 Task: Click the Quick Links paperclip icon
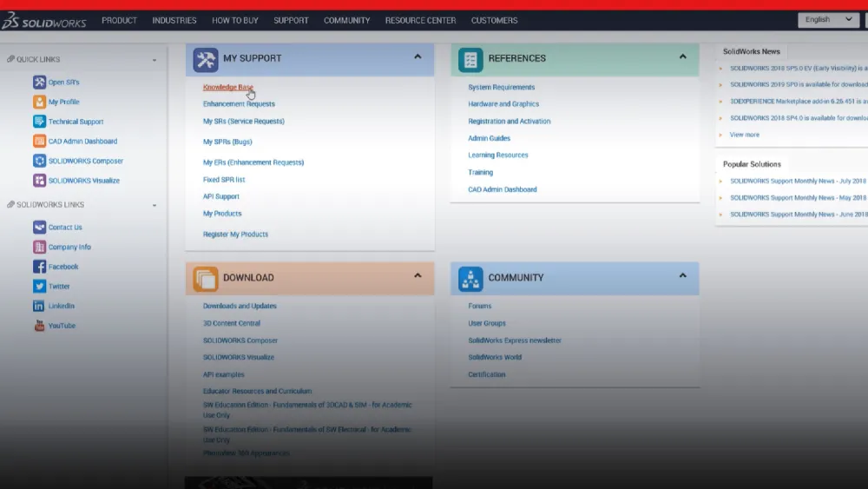(10, 59)
